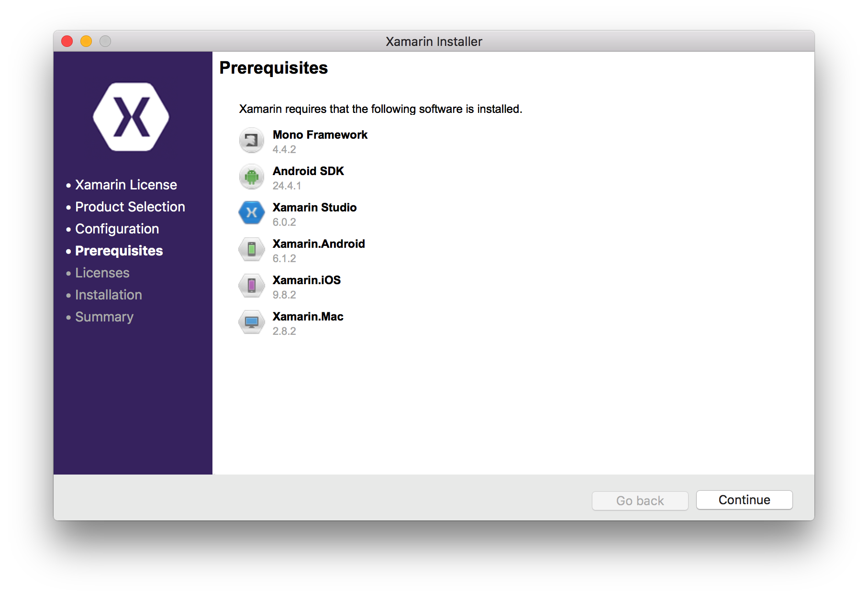Click the Xamarin.iOS phone icon
The image size is (868, 597).
click(251, 286)
